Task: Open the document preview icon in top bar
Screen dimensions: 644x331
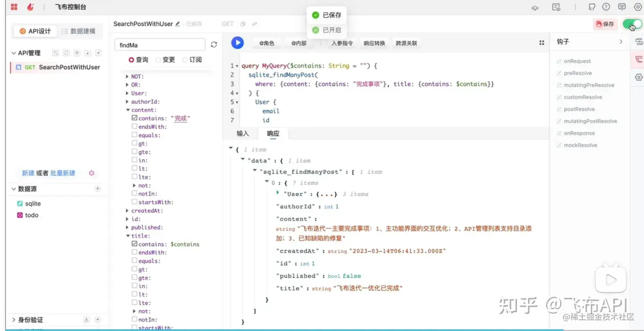Action: (x=556, y=7)
